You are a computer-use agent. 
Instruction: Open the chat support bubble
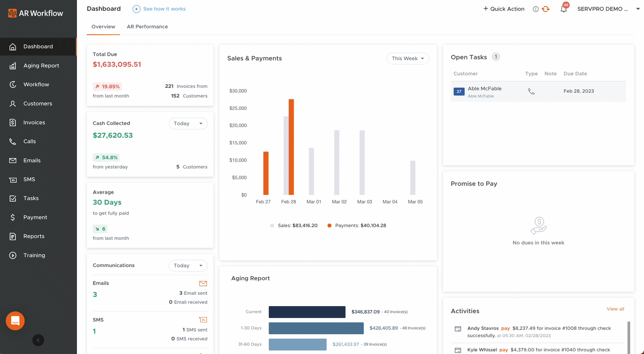[x=15, y=321]
